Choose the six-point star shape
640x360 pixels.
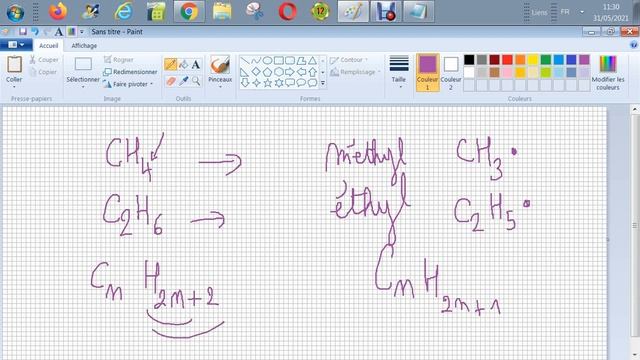[278, 83]
